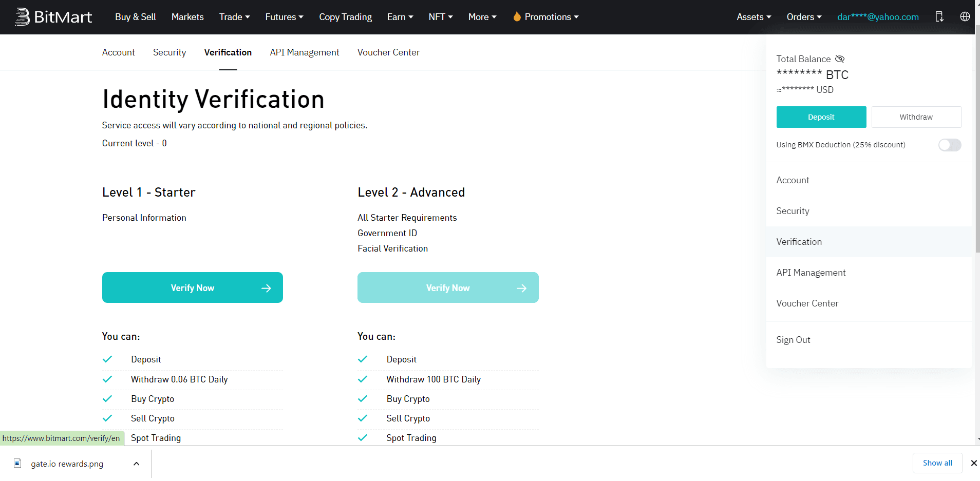Select Voucher Center in user dropdown panel
Screen dimensions: 980x481
[x=869, y=303]
